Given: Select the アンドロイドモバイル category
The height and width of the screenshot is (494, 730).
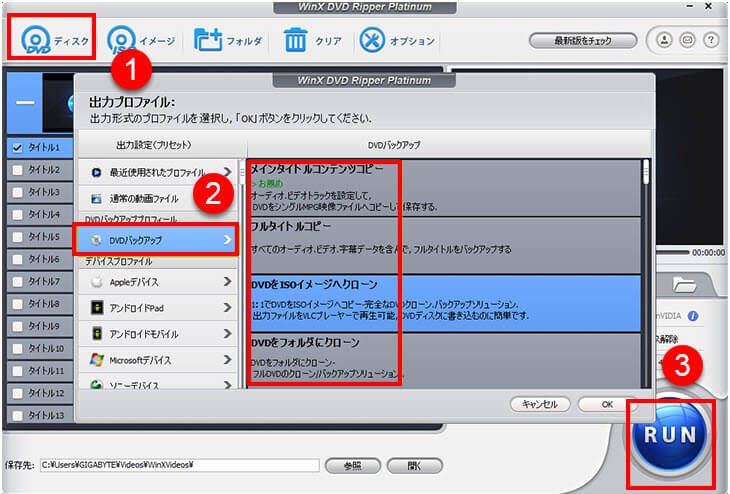Looking at the screenshot, I should point(158,334).
